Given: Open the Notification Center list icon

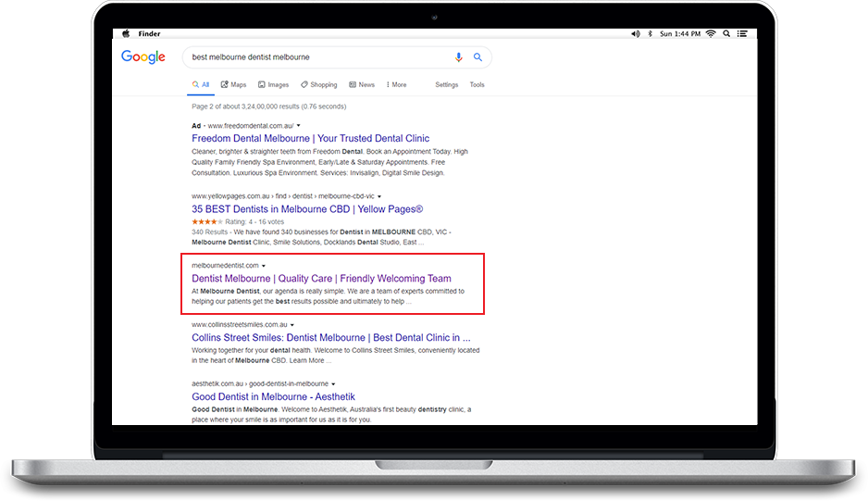Looking at the screenshot, I should (x=743, y=33).
